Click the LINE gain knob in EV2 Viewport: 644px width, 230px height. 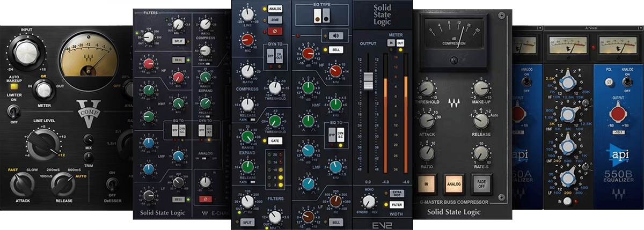click(247, 15)
